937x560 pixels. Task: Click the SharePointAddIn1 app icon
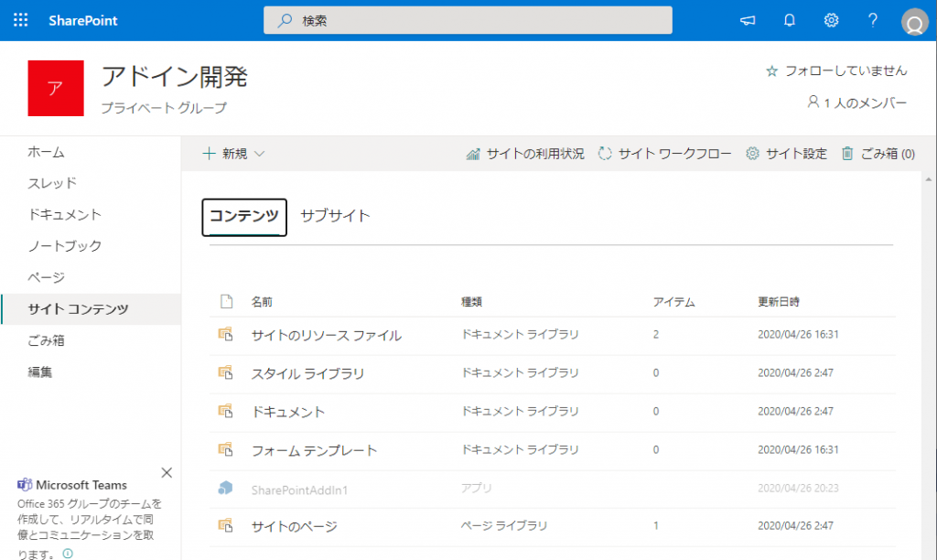pos(225,489)
